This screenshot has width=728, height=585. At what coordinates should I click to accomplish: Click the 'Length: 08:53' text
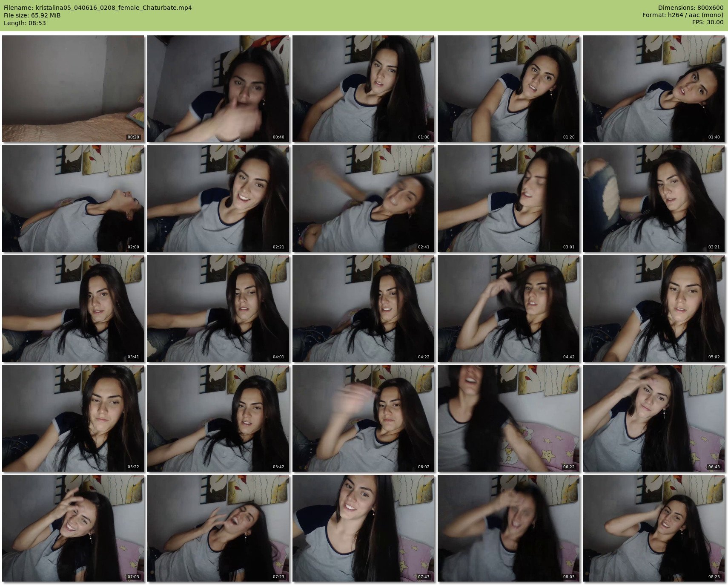(25, 23)
